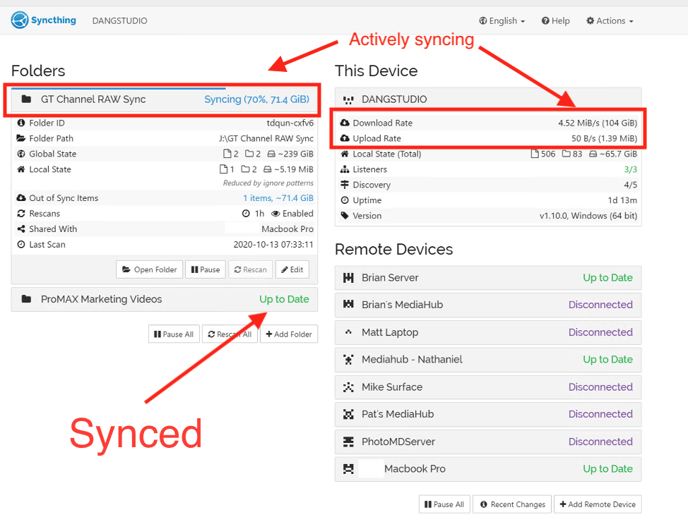Expand the PhotoMDServer remote device
This screenshot has height=529, width=688.
pos(488,442)
